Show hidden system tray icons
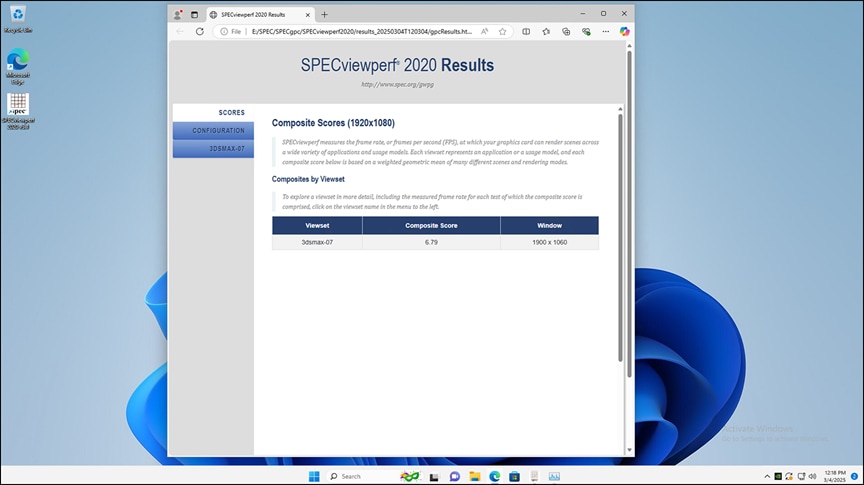This screenshot has width=864, height=485. [767, 476]
